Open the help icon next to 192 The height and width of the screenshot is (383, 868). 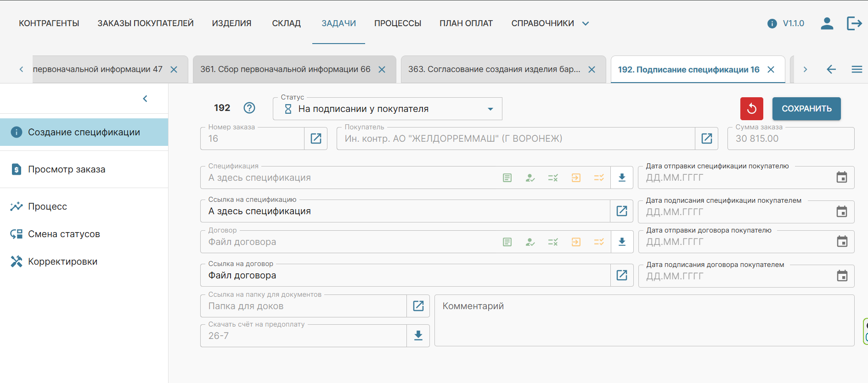[249, 108]
